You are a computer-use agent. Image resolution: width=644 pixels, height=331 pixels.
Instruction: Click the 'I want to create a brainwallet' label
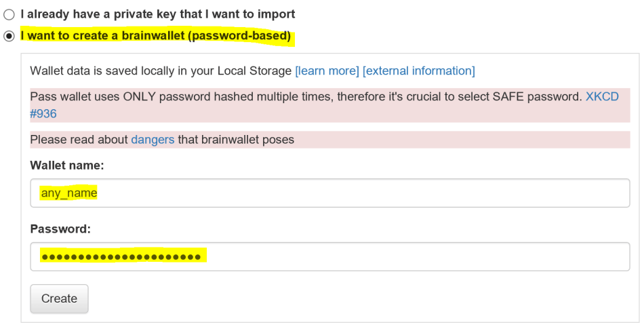click(155, 36)
